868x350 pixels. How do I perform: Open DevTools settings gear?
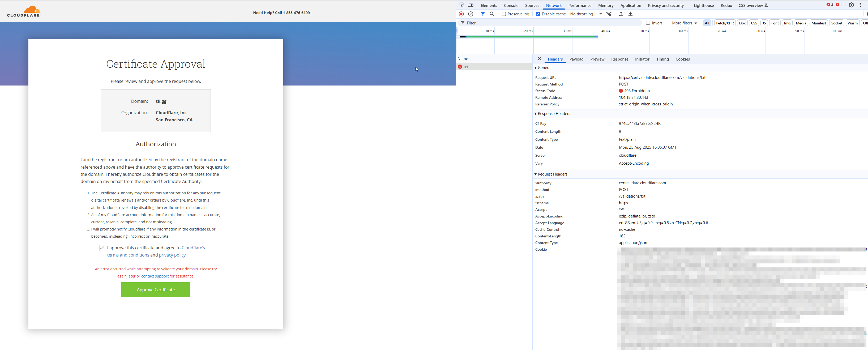(x=851, y=5)
